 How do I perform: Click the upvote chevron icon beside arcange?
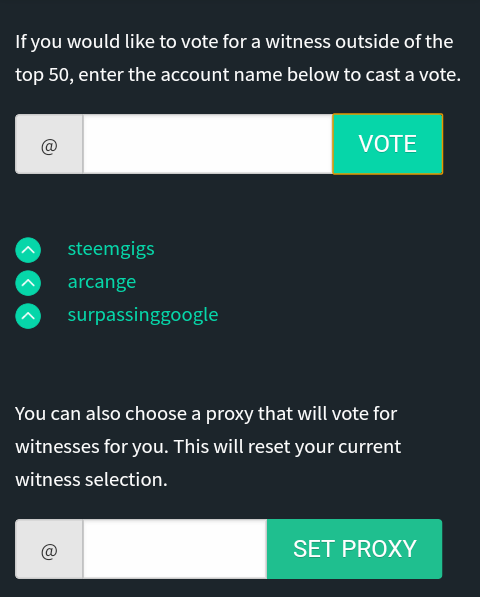coord(28,283)
